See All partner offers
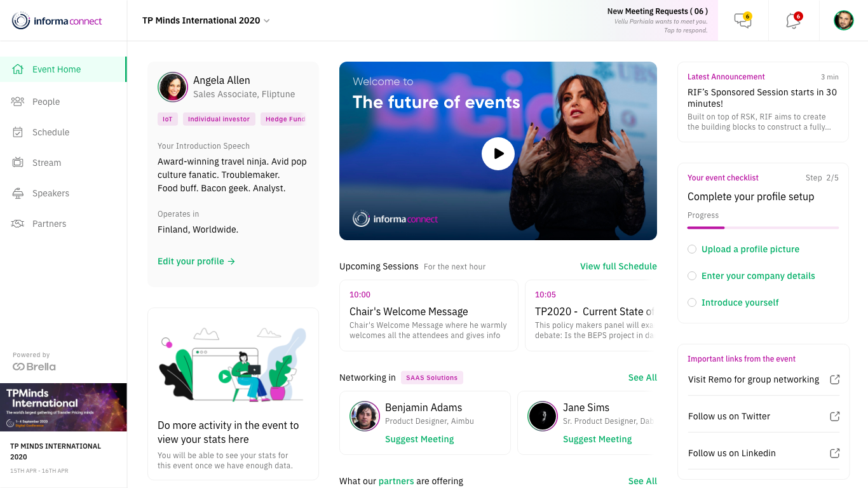Viewport: 868px width, 488px height. (x=642, y=481)
